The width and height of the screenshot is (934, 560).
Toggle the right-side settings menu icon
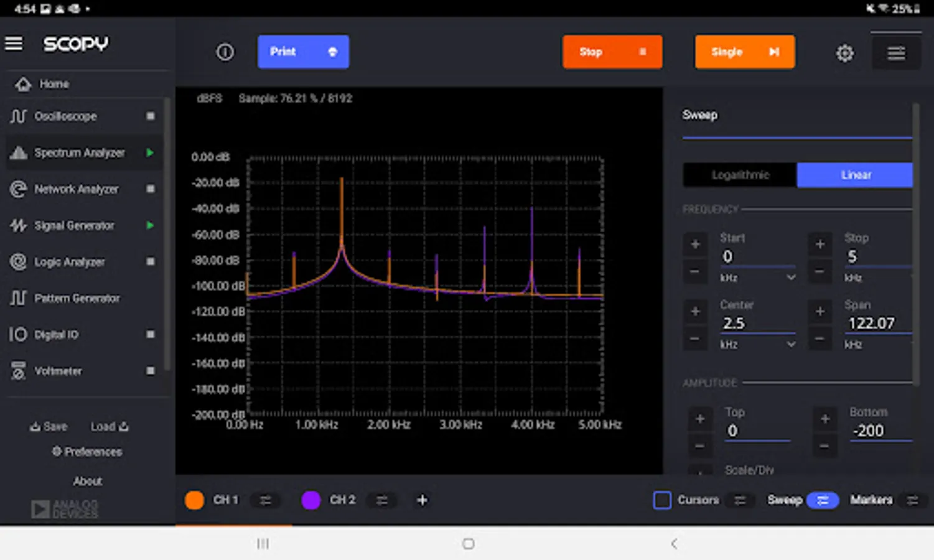pyautogui.click(x=896, y=53)
